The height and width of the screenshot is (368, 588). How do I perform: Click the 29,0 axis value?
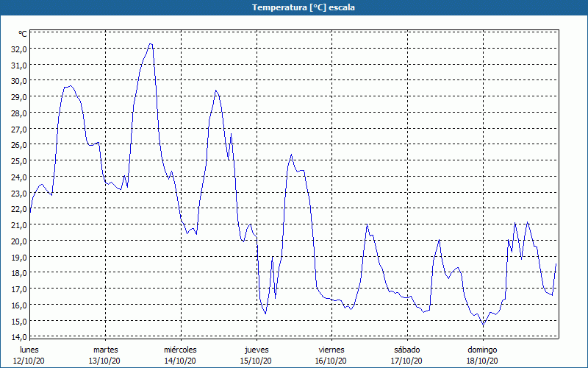click(20, 97)
